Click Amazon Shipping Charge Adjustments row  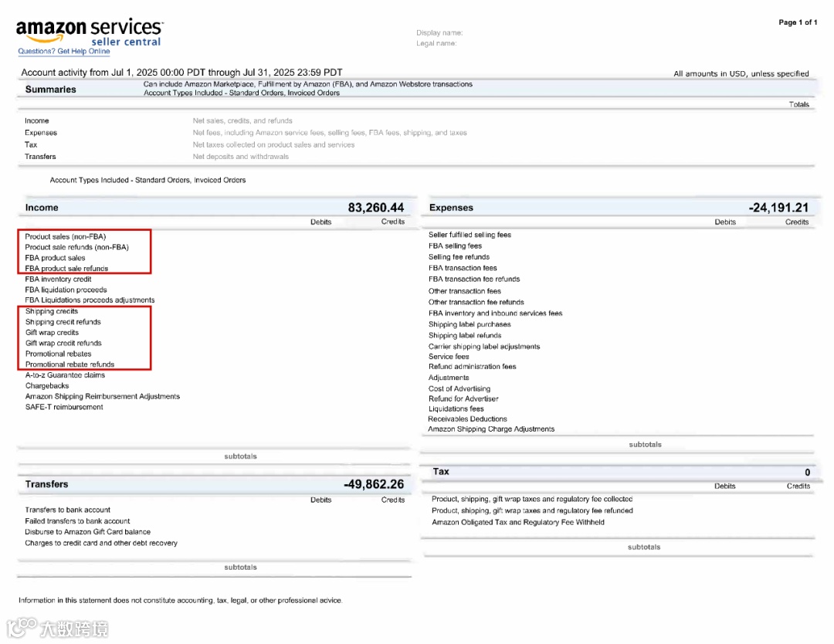pyautogui.click(x=491, y=429)
